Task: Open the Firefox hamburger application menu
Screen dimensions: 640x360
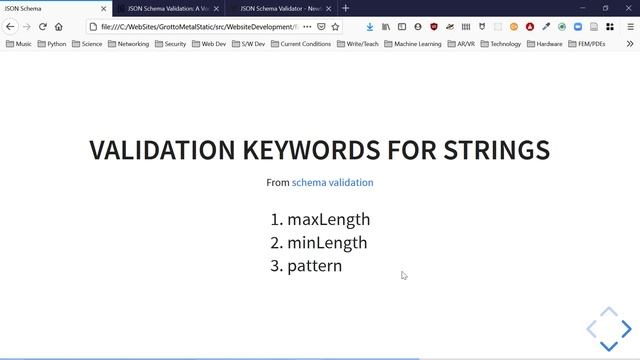Action: pyautogui.click(x=631, y=27)
